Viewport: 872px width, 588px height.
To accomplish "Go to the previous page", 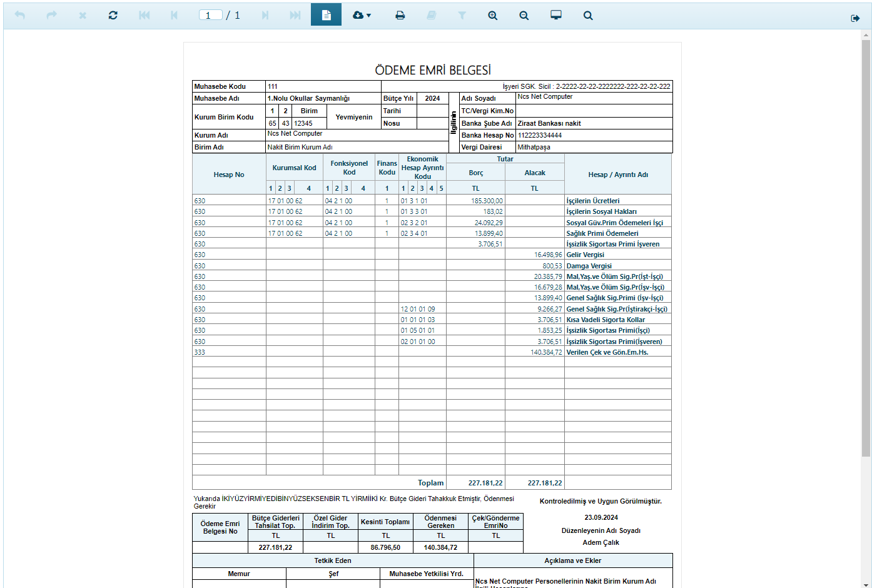I will click(x=174, y=15).
